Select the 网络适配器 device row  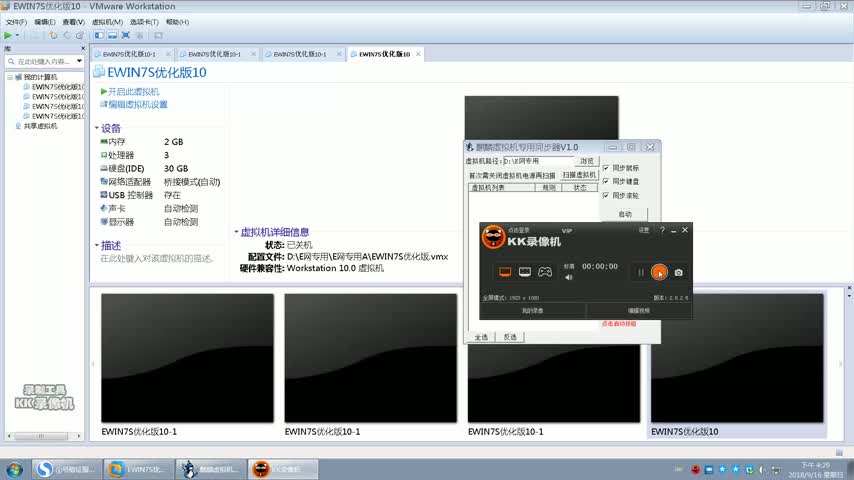pyautogui.click(x=160, y=182)
